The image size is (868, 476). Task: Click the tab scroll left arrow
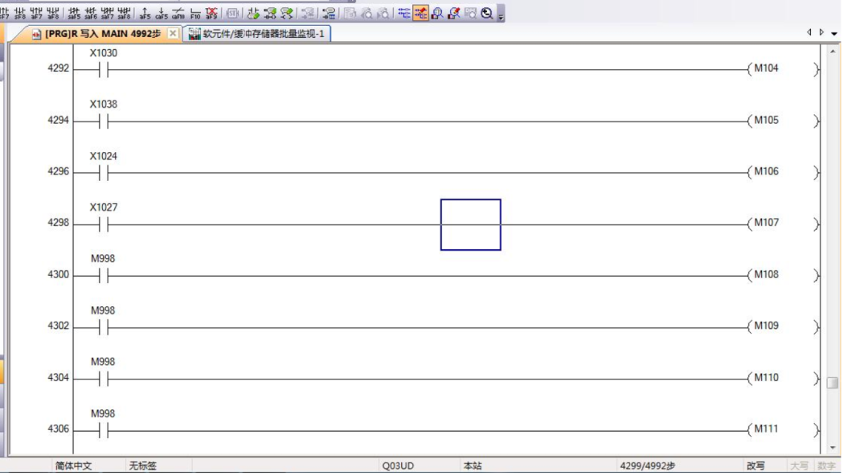pos(809,33)
